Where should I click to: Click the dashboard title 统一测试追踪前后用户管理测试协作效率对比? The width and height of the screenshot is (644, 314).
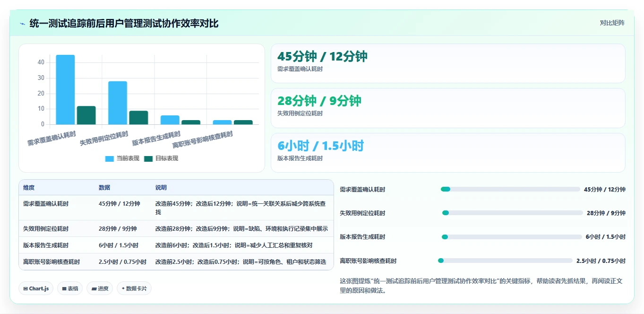click(x=124, y=24)
